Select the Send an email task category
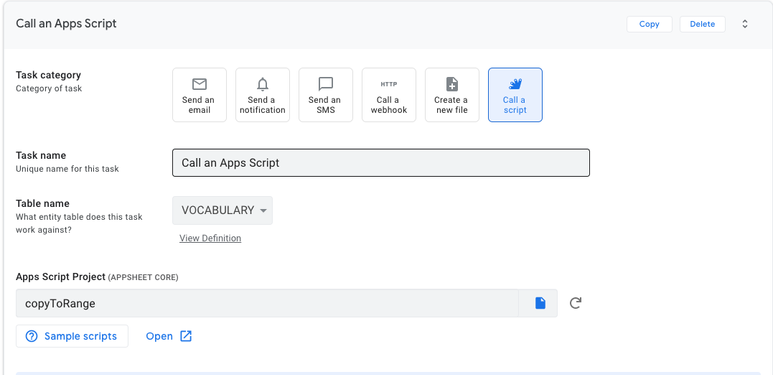Screen dimensions: 773x375 pyautogui.click(x=199, y=95)
